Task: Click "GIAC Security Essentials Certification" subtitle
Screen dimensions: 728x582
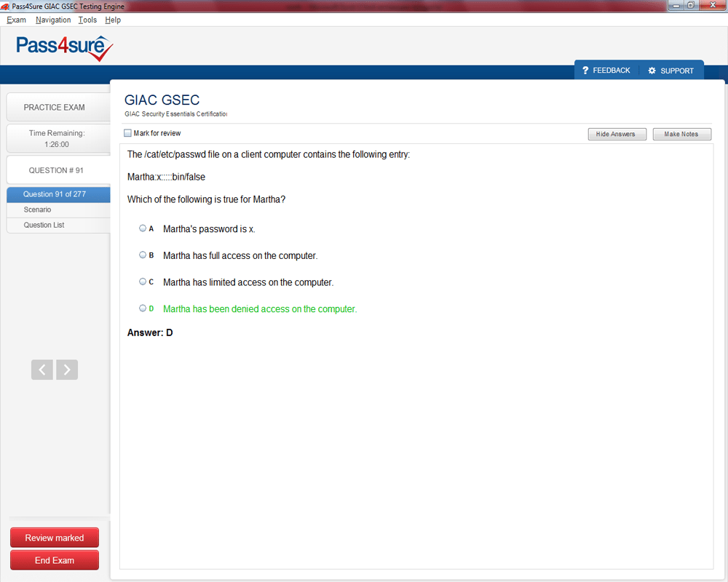Action: coord(176,114)
